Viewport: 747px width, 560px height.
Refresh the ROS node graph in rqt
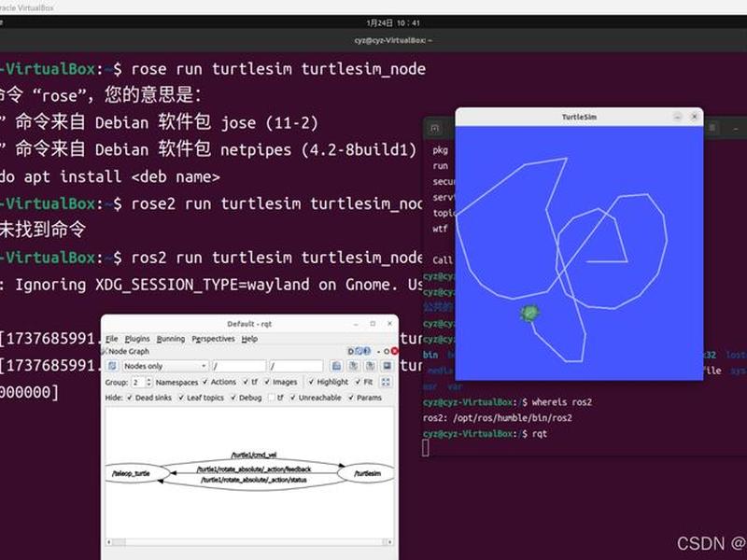[112, 366]
